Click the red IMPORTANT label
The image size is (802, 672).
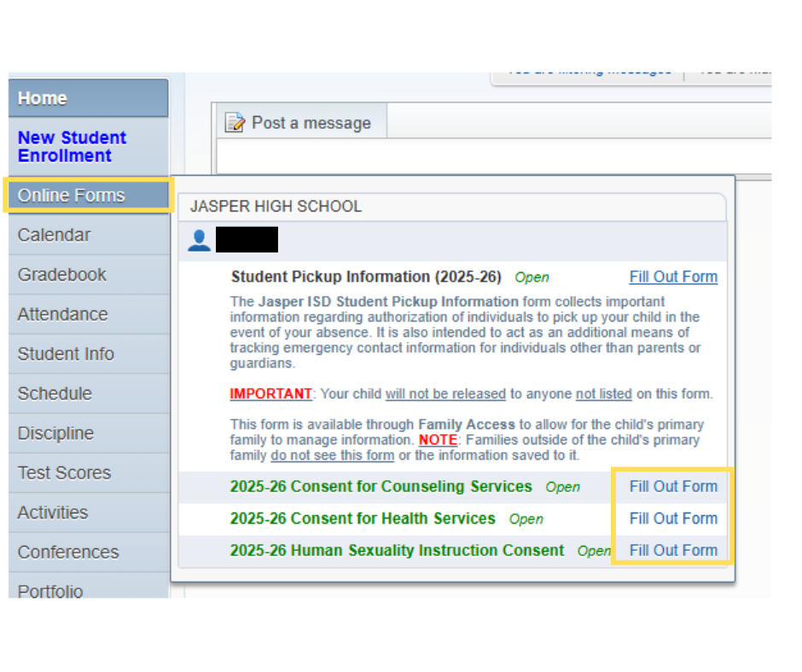[270, 394]
